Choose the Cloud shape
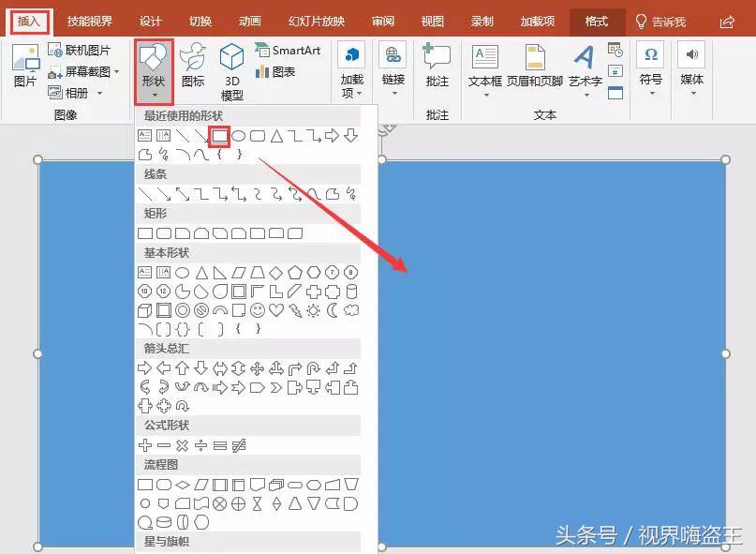Image resolution: width=756 pixels, height=554 pixels. 351,310
